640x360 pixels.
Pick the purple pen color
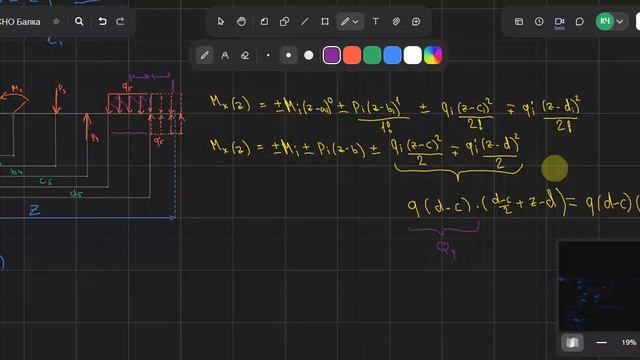click(x=332, y=55)
